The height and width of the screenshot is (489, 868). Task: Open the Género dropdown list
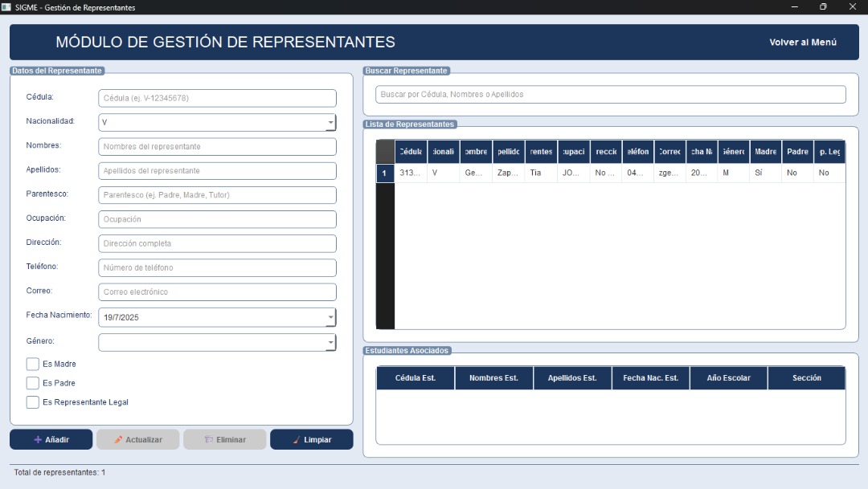click(x=330, y=343)
